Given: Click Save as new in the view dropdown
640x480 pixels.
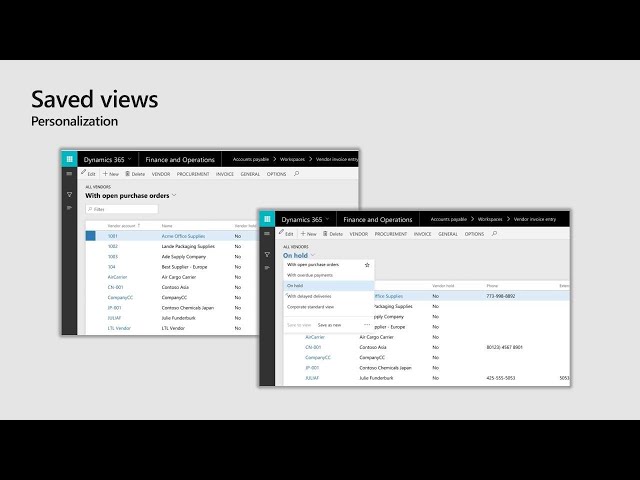Looking at the screenshot, I should coord(329,325).
